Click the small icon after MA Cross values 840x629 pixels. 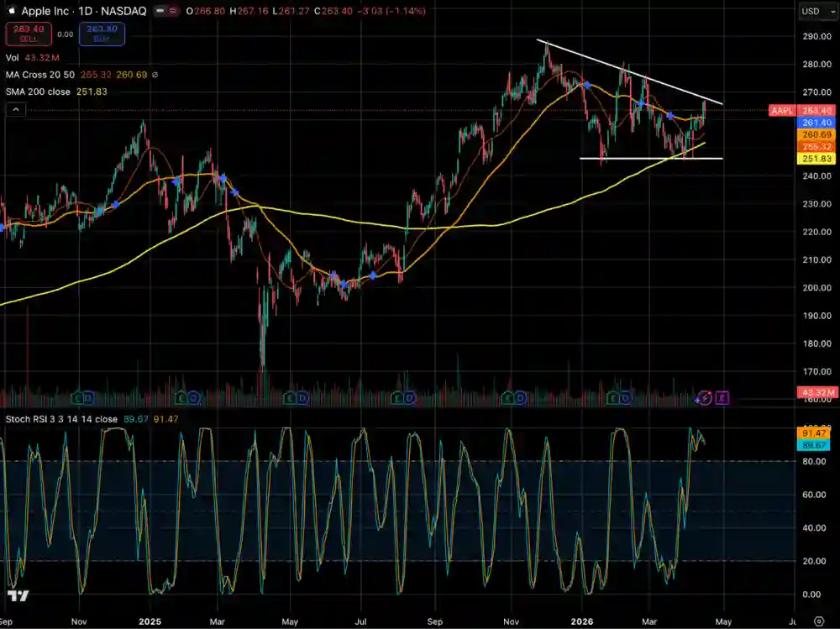click(155, 75)
